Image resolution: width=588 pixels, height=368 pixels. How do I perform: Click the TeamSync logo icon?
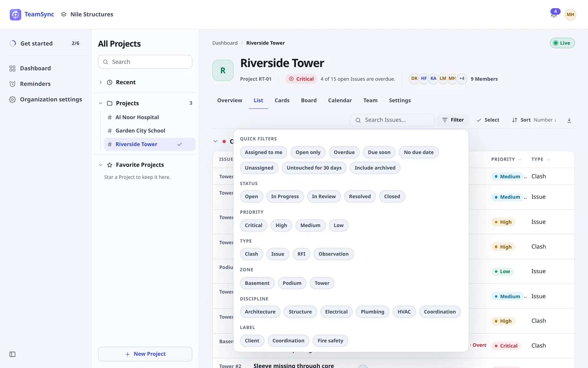tap(15, 14)
